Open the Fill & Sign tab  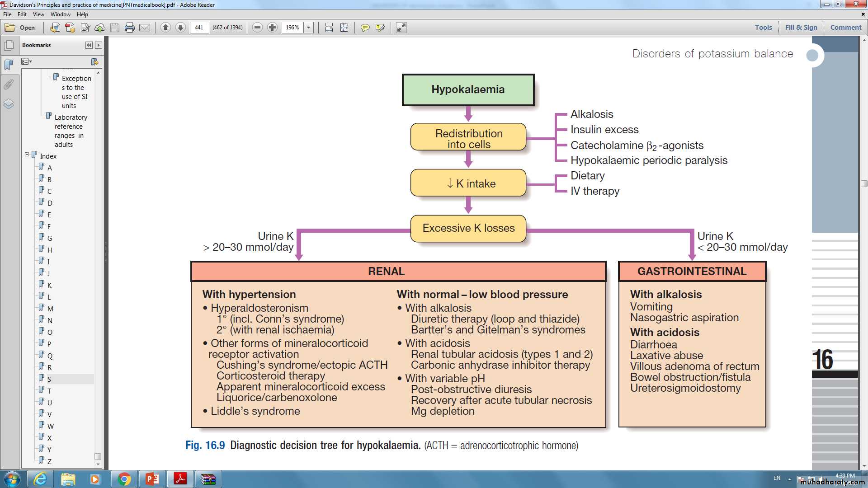tap(801, 27)
